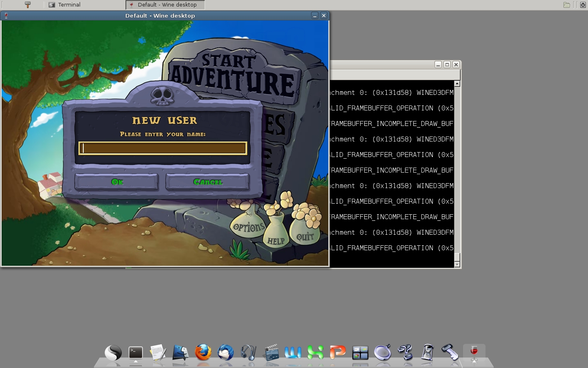Minimize the Default - Wine desktop window

(315, 16)
